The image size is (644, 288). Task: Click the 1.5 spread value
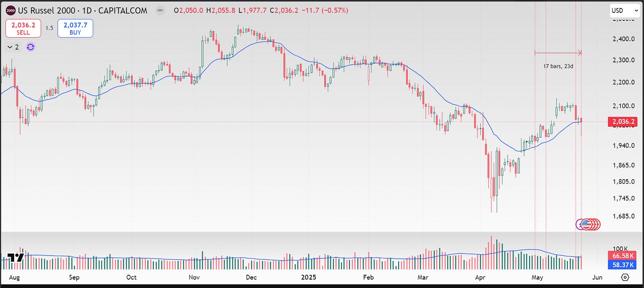(x=49, y=28)
